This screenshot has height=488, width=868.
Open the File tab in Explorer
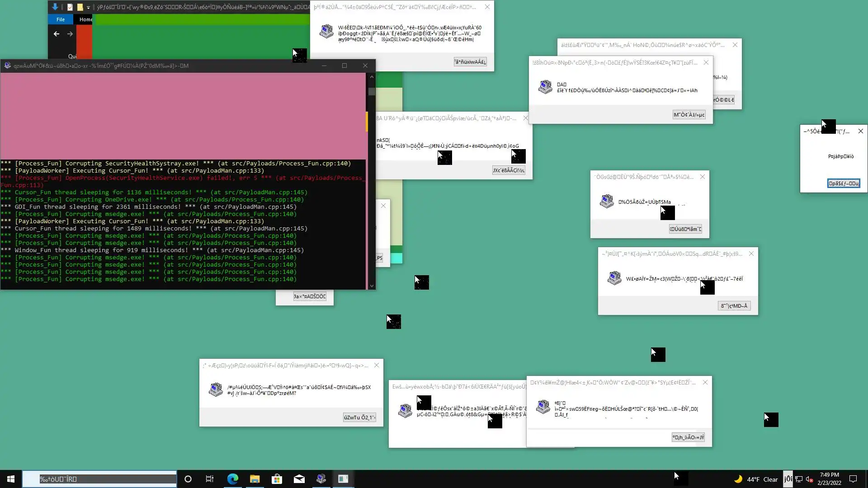(61, 19)
